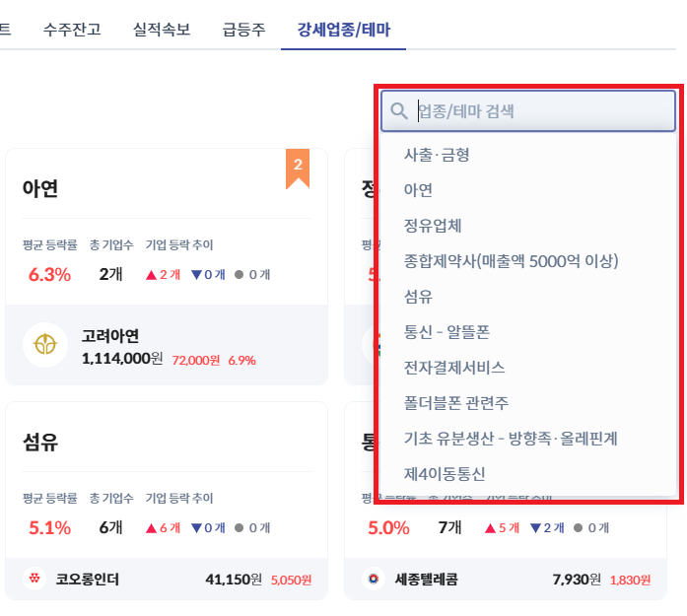Select 전자결제서비스 from the list
Image resolution: width=687 pixels, height=616 pixels.
pyautogui.click(x=454, y=368)
